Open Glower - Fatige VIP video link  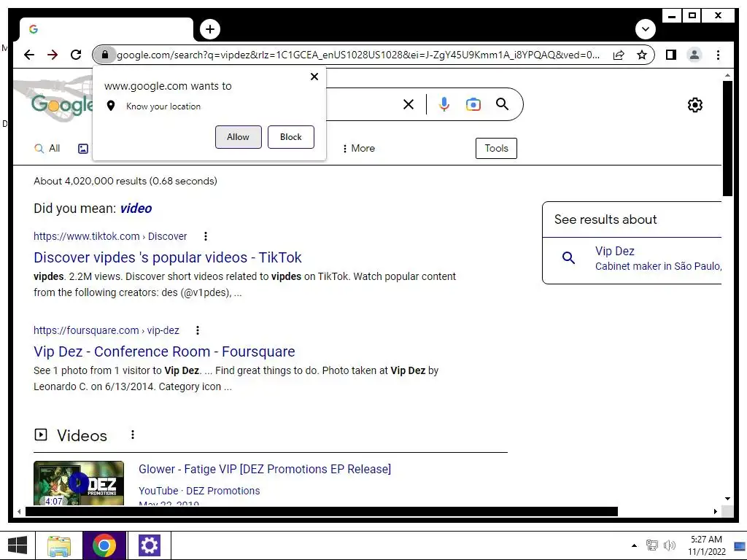264,469
